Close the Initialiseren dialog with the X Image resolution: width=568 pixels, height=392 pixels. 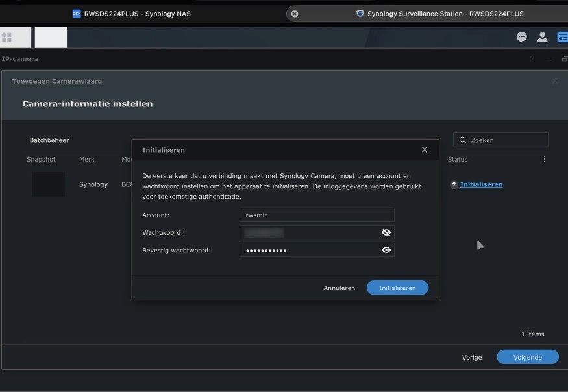pos(425,149)
